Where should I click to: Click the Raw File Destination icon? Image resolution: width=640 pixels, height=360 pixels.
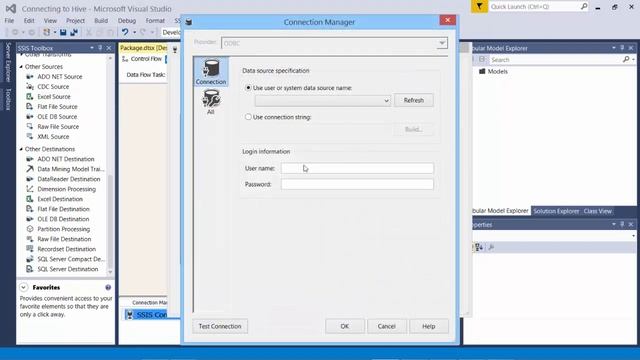coord(30,239)
